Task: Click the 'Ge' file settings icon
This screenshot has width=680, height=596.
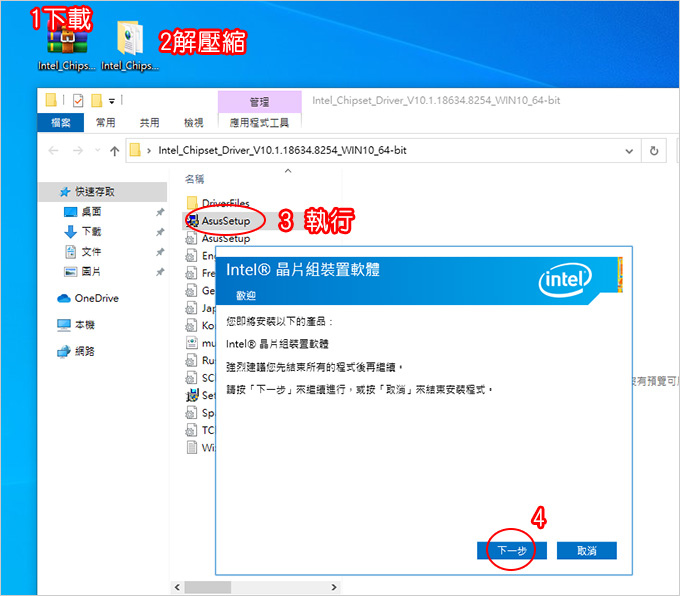Action: pyautogui.click(x=191, y=291)
